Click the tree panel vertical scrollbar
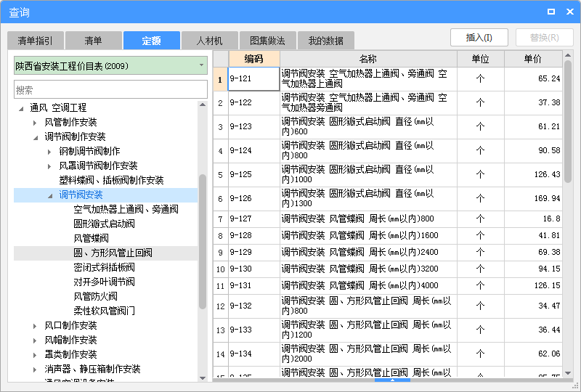The height and width of the screenshot is (392, 581). point(203,240)
